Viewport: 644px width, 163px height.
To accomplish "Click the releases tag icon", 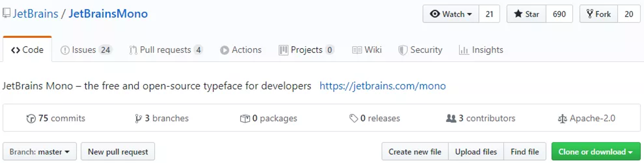I will tap(354, 119).
